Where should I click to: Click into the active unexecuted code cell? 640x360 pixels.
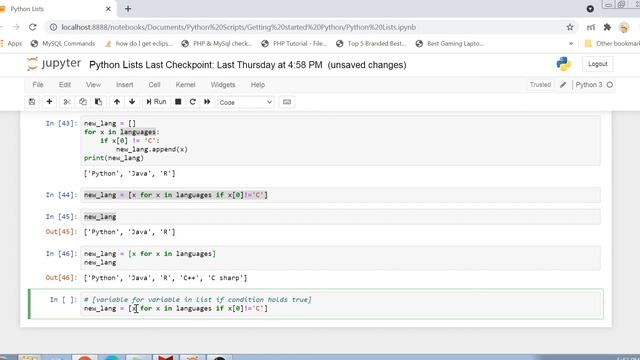(341, 304)
